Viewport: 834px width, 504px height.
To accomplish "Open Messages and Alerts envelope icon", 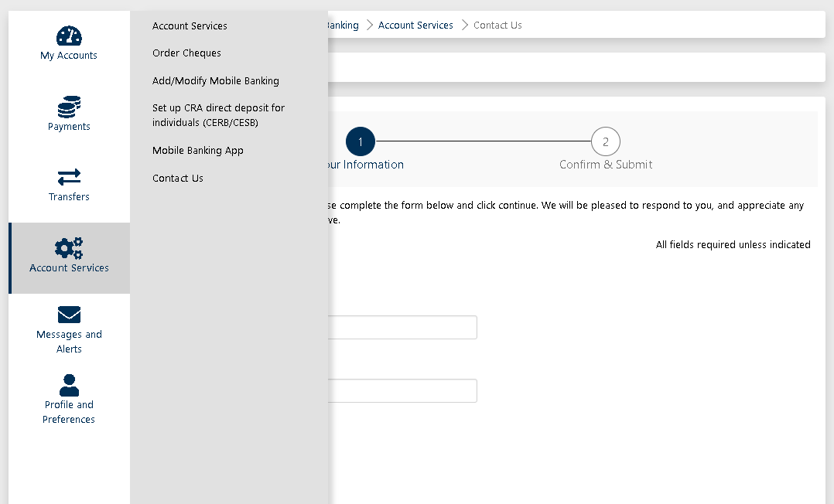I will pyautogui.click(x=69, y=315).
